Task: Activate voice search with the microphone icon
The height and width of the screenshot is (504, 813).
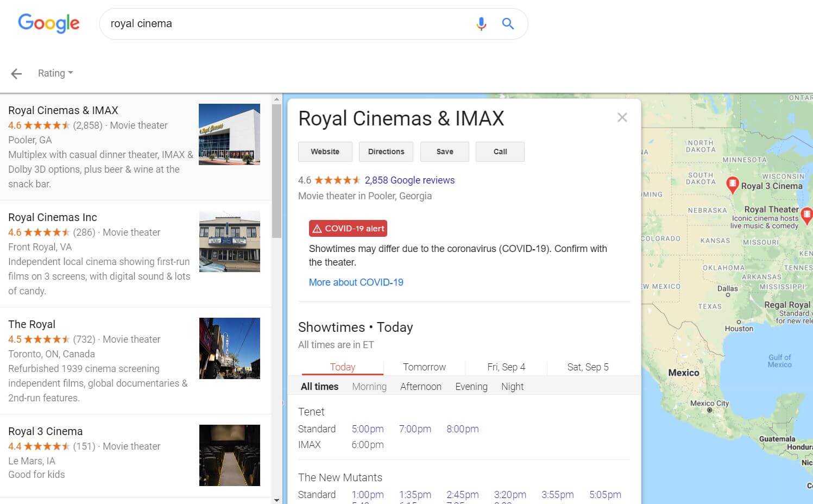Action: tap(481, 23)
